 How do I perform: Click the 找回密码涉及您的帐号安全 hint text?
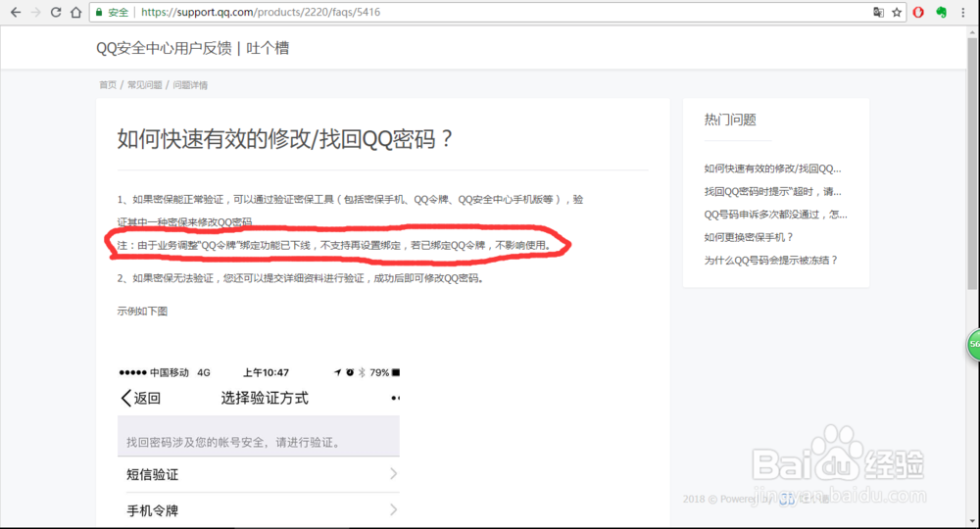click(x=235, y=442)
